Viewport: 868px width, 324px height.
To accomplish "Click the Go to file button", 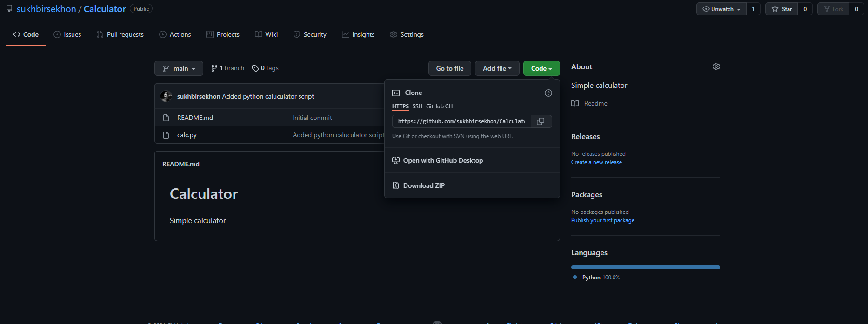I will [450, 68].
